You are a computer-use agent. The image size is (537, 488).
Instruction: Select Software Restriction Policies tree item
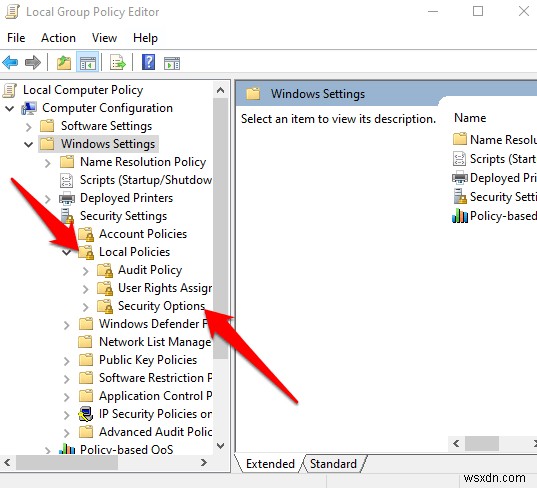click(x=155, y=378)
